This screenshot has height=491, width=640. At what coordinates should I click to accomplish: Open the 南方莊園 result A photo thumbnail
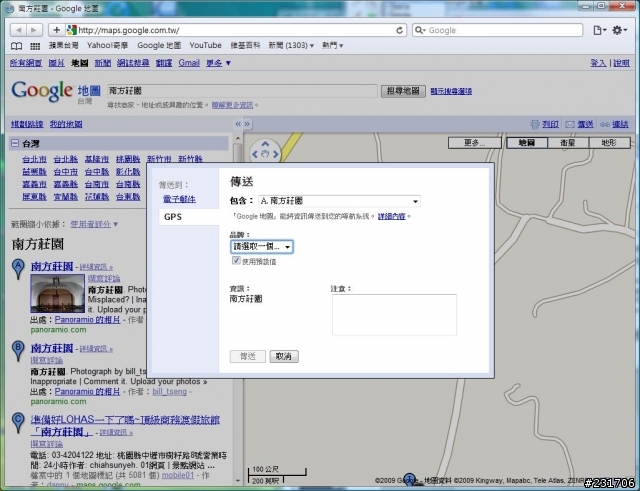pos(58,293)
